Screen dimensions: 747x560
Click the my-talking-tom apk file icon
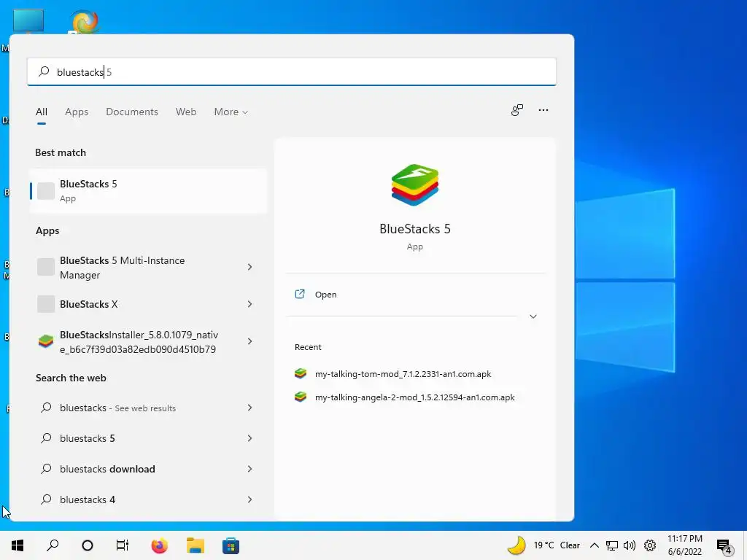(301, 374)
